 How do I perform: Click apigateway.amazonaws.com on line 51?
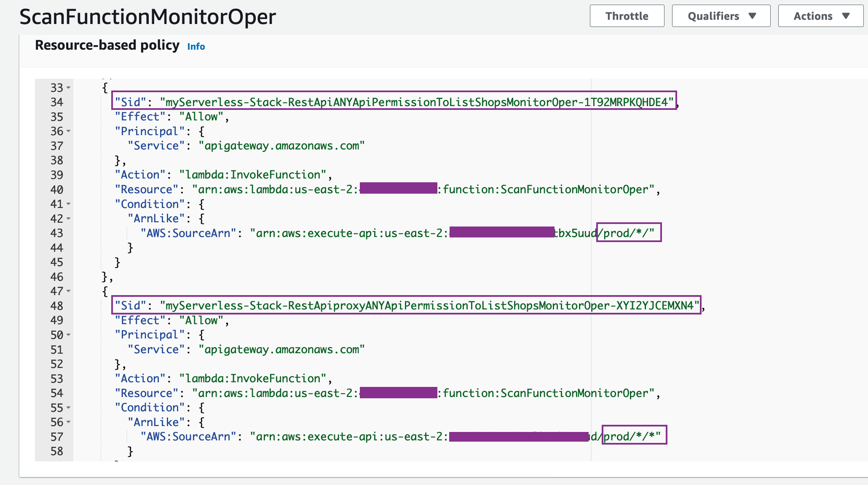[x=281, y=349]
